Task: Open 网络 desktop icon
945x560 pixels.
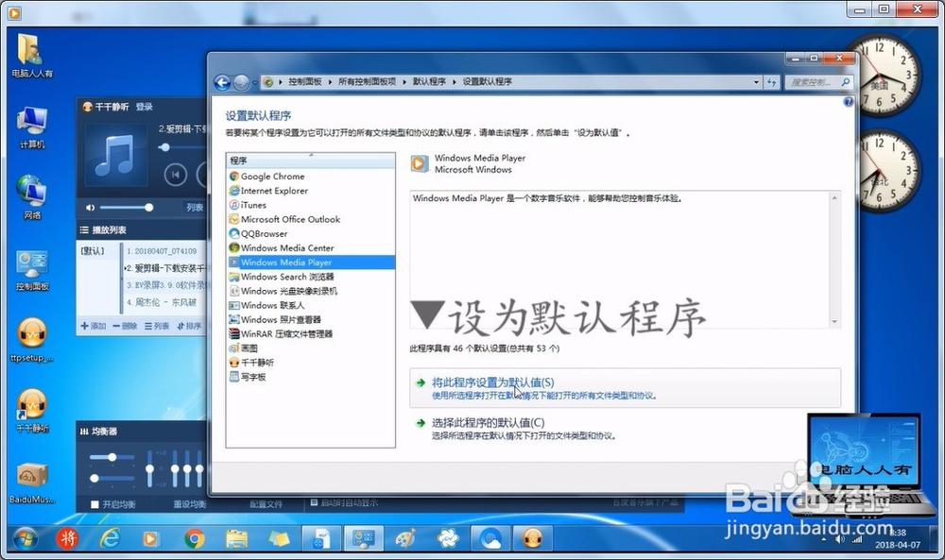Action: 31,197
